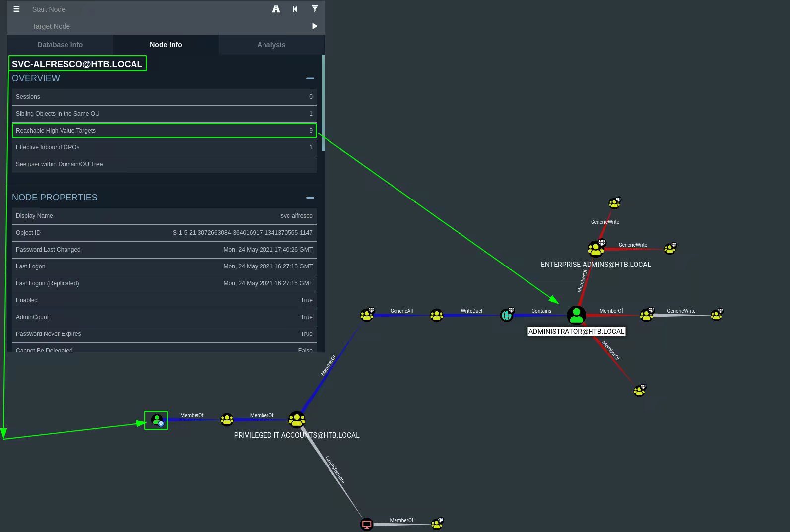The width and height of the screenshot is (790, 532).
Task: Click See user within Domain/OU Tree
Action: [164, 164]
